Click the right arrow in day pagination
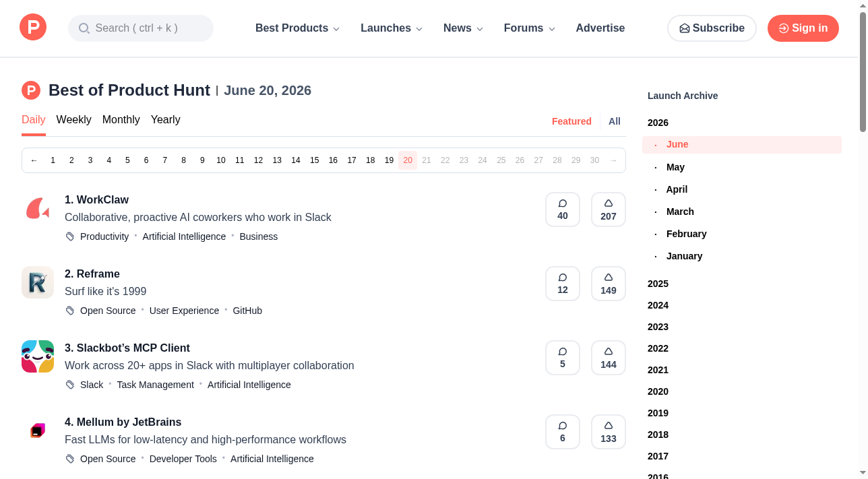The width and height of the screenshot is (868, 479). pos(613,160)
